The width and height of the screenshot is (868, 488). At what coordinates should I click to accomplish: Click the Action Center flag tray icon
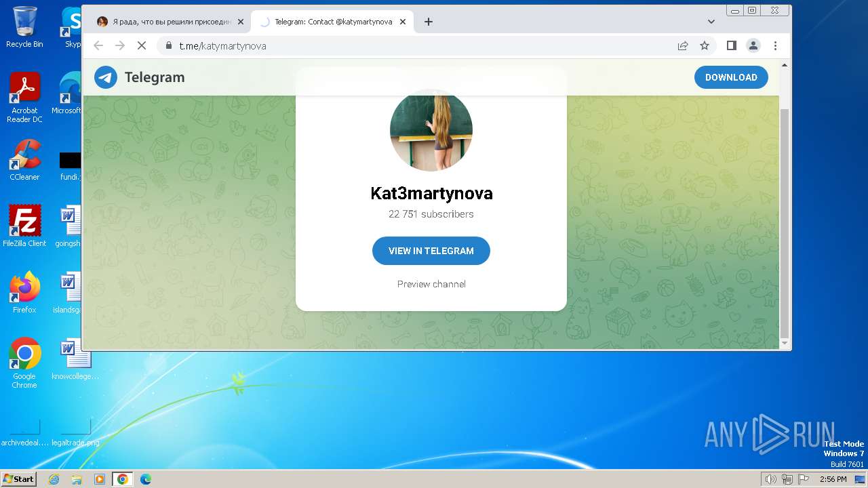click(x=804, y=479)
